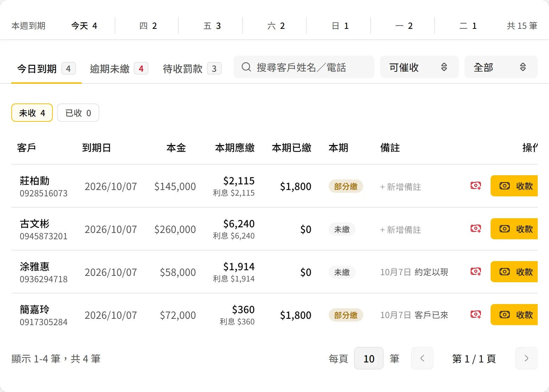This screenshot has width=549, height=392.
Task: Go to next page arrow
Action: [526, 358]
